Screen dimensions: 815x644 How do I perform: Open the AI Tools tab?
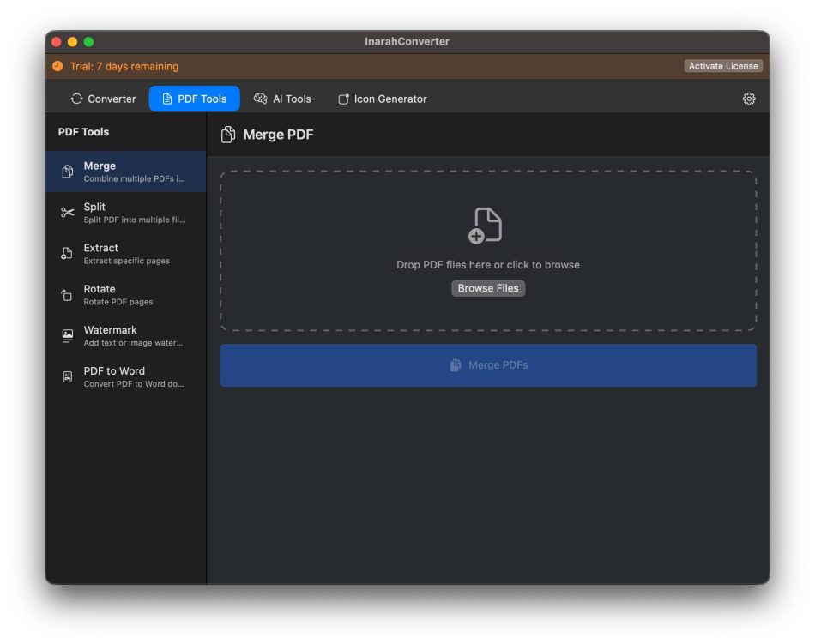point(282,99)
